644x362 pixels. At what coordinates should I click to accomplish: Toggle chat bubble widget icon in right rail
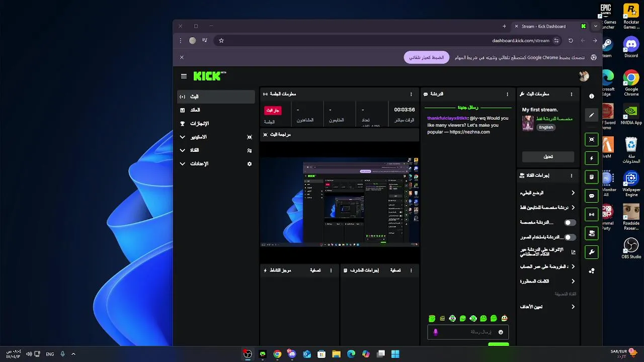coord(592,196)
